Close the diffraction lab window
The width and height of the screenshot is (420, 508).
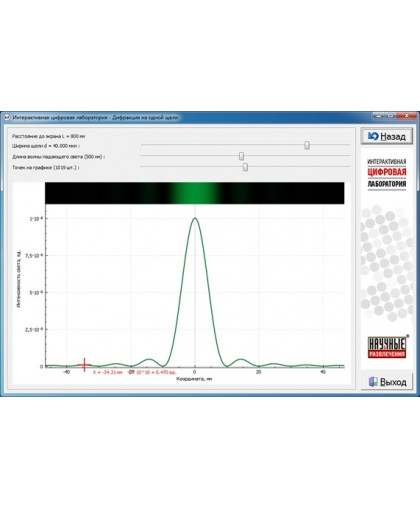coord(406,116)
